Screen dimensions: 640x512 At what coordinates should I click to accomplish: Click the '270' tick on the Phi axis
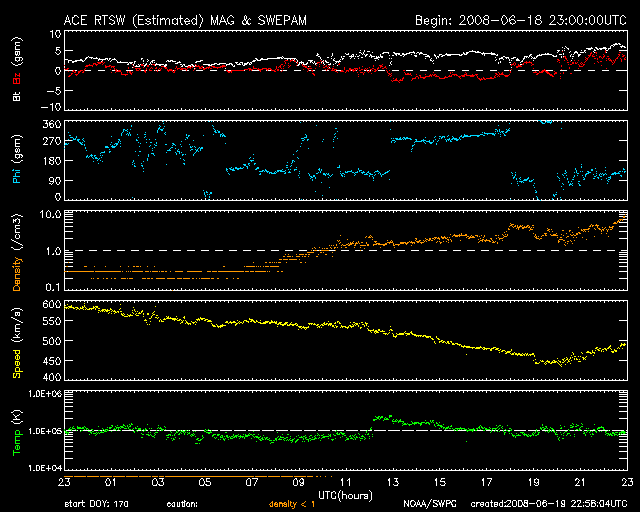52,142
